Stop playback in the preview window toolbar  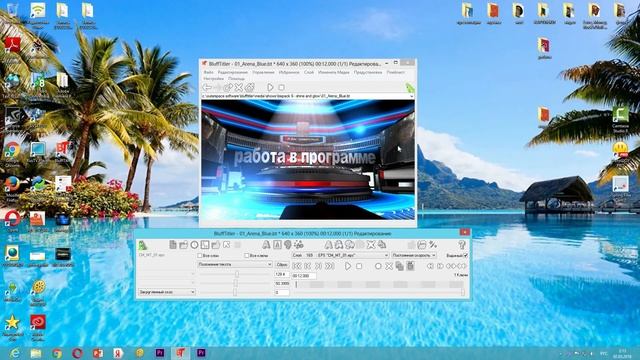pyautogui.click(x=281, y=87)
